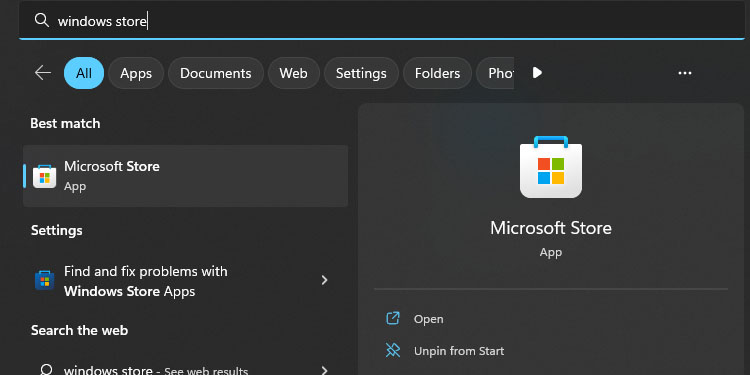Click the Open external-link icon
Screen dimensions: 750x375
(x=393, y=319)
